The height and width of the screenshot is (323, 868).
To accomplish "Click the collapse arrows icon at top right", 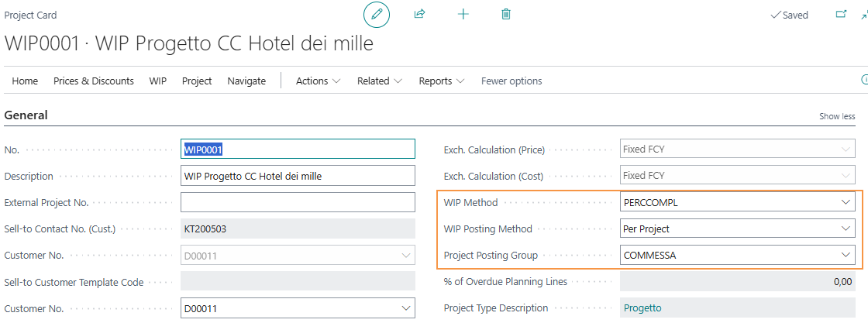I will (x=863, y=15).
